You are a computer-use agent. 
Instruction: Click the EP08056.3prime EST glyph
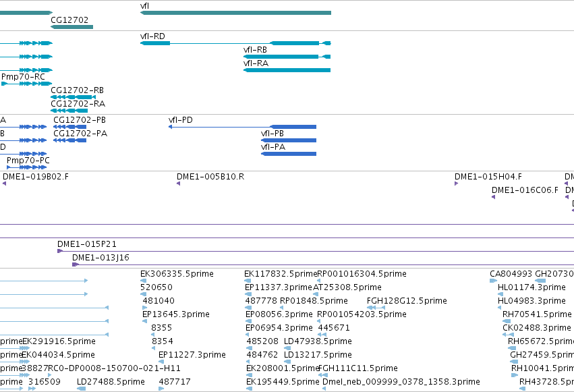point(248,321)
